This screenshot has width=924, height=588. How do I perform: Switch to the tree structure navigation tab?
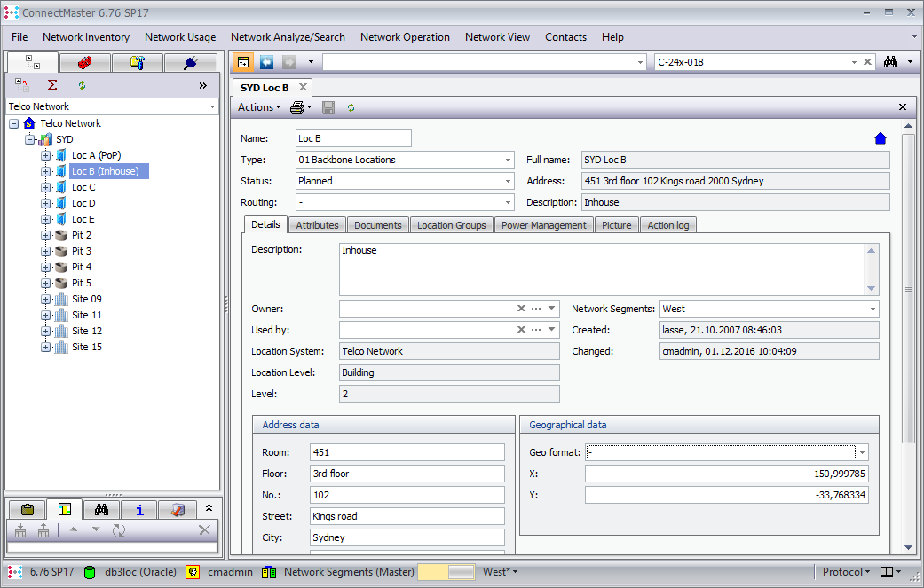coord(32,62)
